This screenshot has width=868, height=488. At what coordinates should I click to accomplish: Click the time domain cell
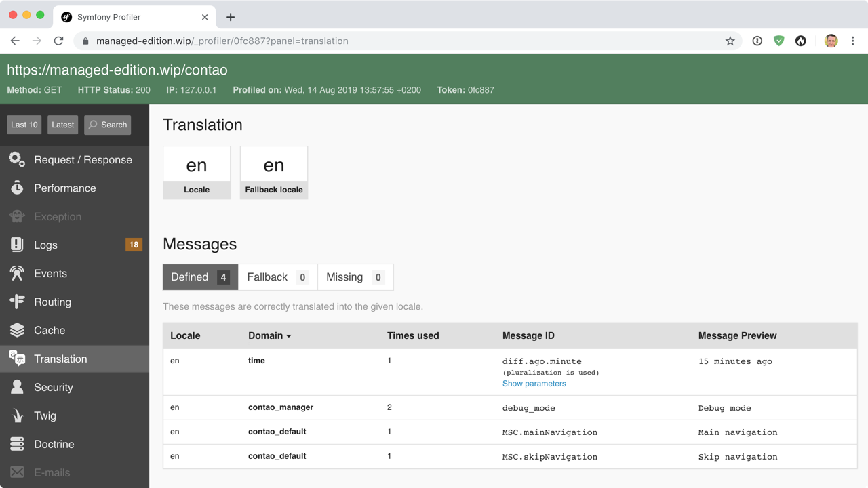(256, 361)
